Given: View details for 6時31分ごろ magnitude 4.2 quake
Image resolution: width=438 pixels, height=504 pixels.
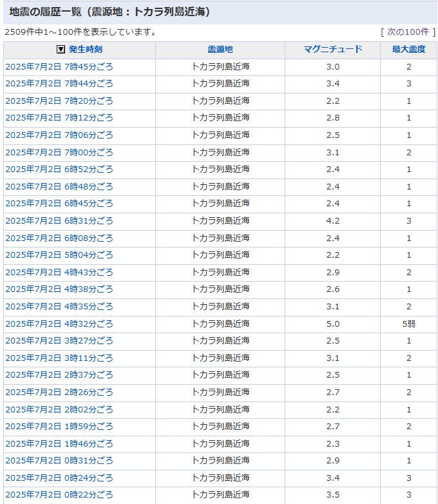Looking at the screenshot, I should pos(59,221).
